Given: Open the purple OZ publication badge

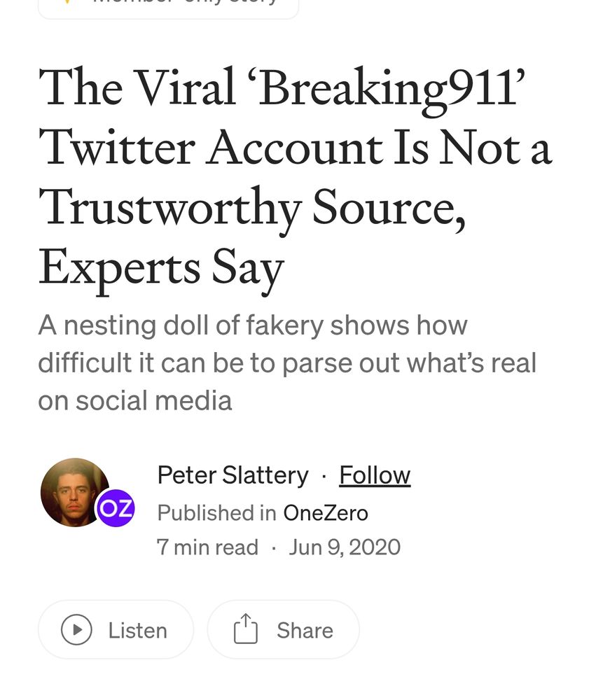Looking at the screenshot, I should coord(116,508).
